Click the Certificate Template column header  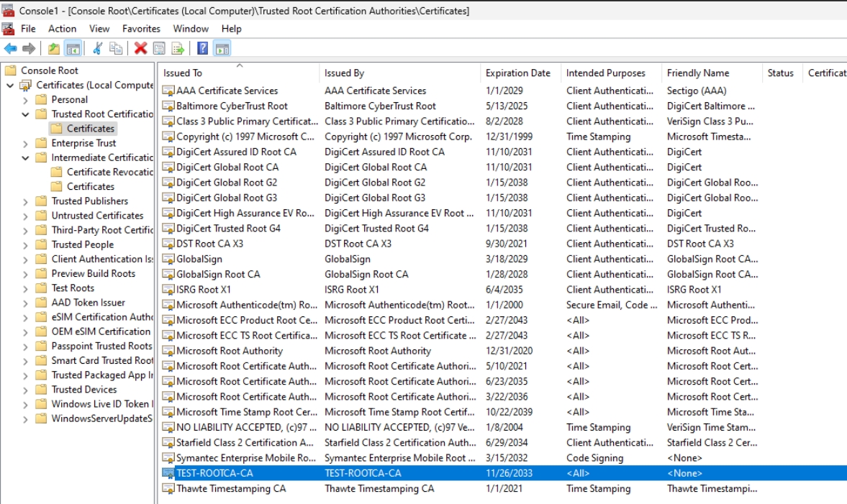coord(825,73)
